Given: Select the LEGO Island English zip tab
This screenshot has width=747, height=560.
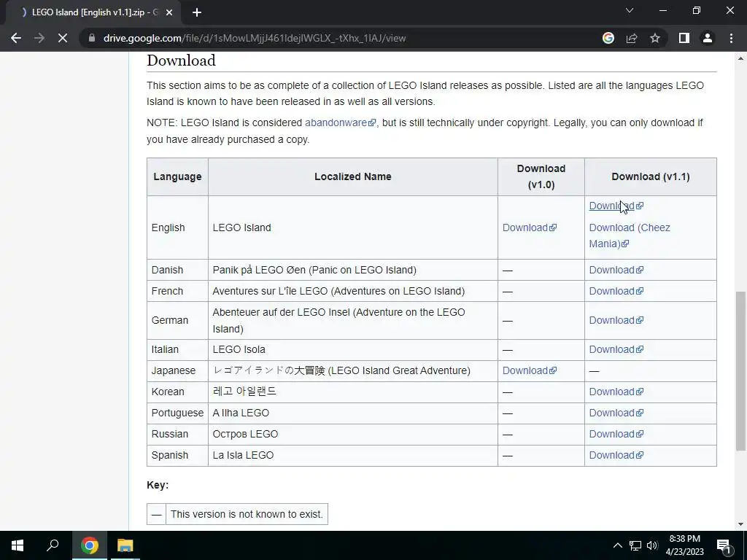Looking at the screenshot, I should tap(93, 12).
